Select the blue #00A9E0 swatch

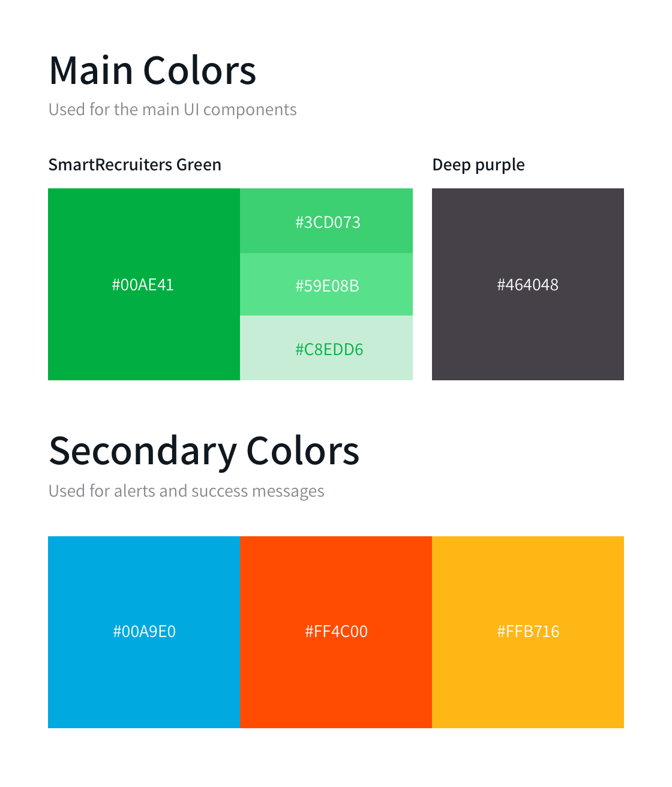[x=144, y=632]
